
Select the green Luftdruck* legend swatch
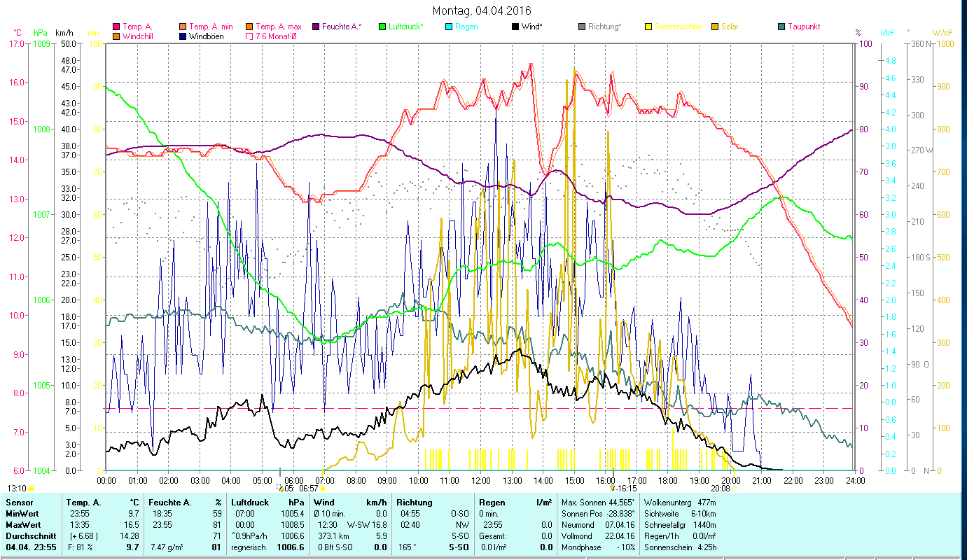382,27
